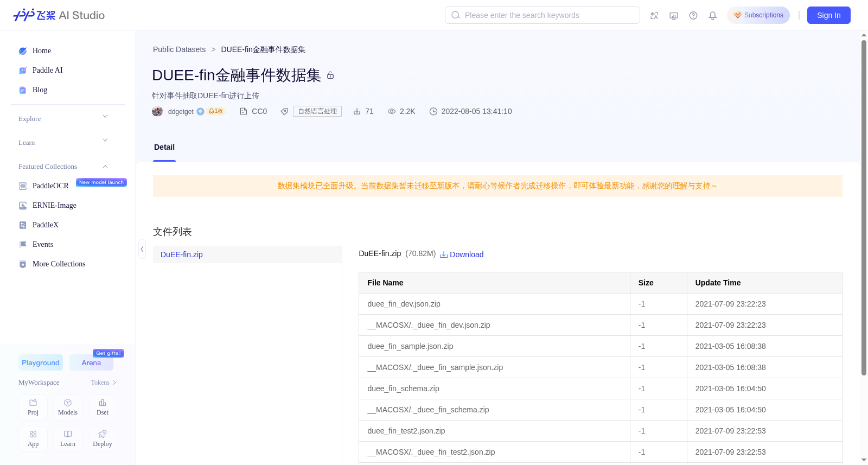Open the monitor console icon in header
868x465 pixels.
(674, 15)
